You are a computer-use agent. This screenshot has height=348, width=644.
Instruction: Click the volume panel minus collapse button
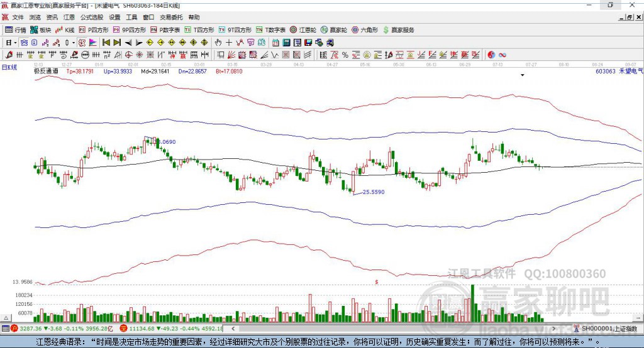pyautogui.click(x=638, y=318)
